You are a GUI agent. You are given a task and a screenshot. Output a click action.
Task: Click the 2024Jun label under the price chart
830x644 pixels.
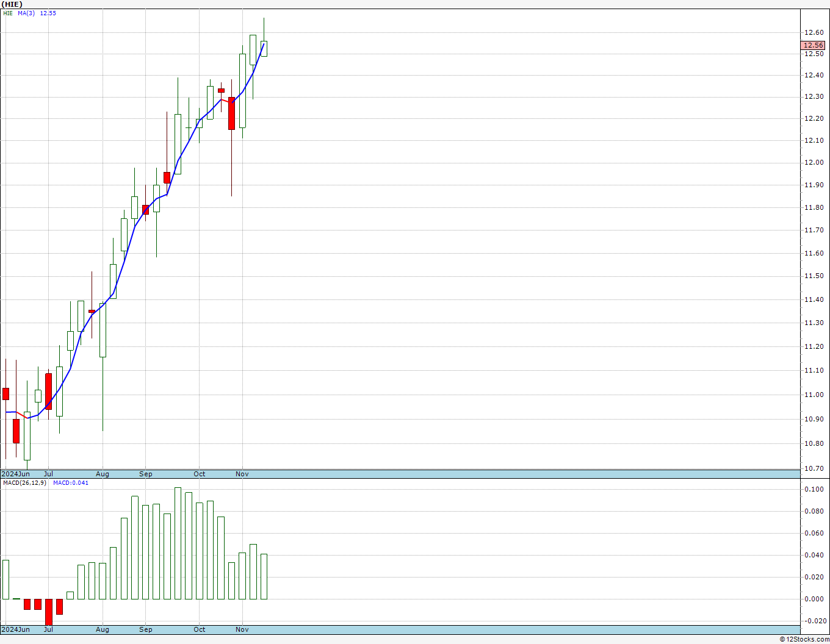click(x=16, y=474)
